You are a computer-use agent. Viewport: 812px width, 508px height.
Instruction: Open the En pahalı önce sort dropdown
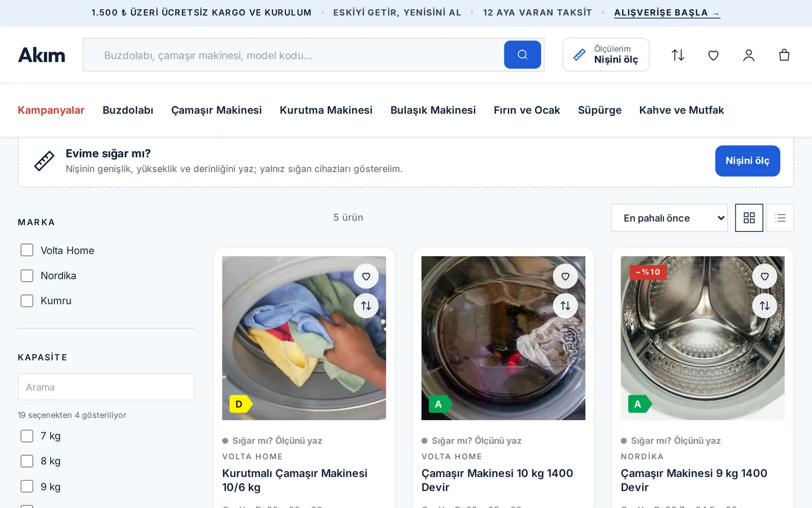[669, 218]
